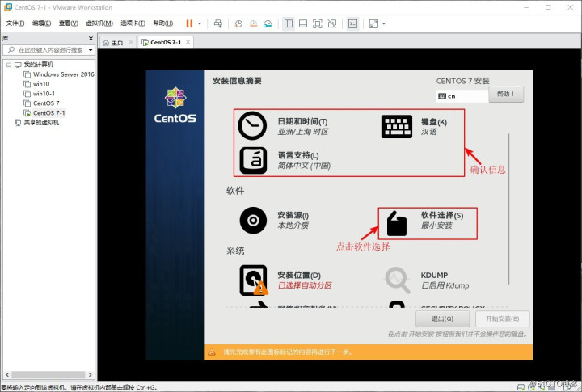582x392 pixels.
Task: Open the 编辑(E) menu
Action: tap(41, 23)
